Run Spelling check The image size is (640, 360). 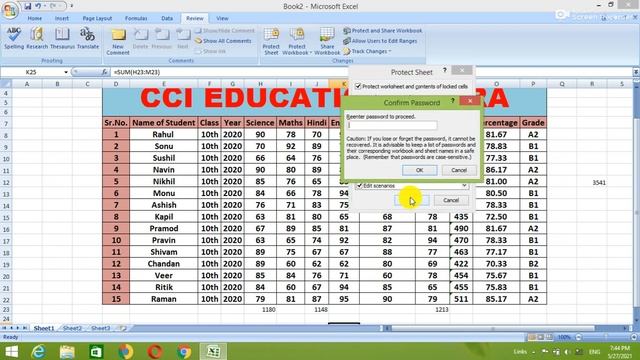[x=14, y=38]
